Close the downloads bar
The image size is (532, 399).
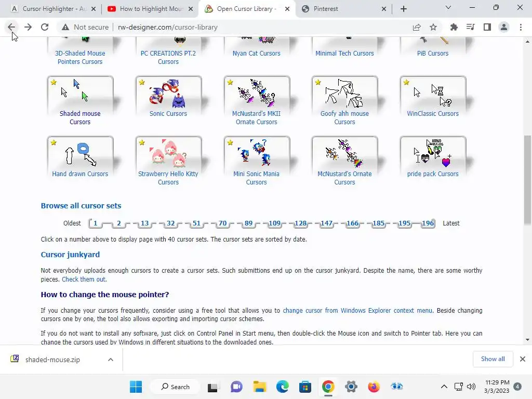pos(523,359)
